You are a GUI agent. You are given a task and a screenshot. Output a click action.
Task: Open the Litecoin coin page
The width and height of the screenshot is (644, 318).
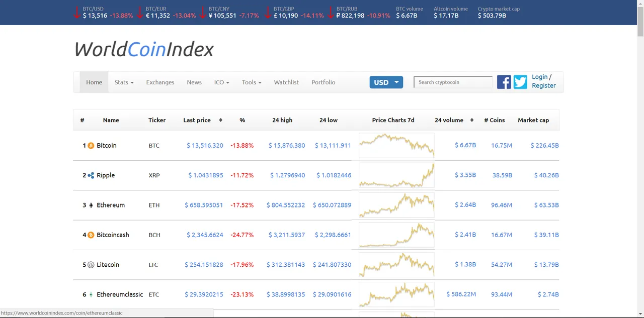coord(108,265)
